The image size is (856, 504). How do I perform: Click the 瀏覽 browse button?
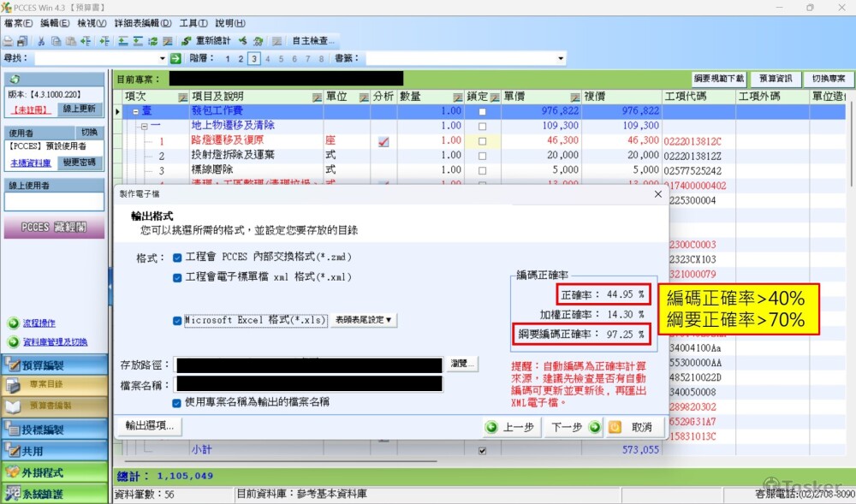(x=461, y=365)
